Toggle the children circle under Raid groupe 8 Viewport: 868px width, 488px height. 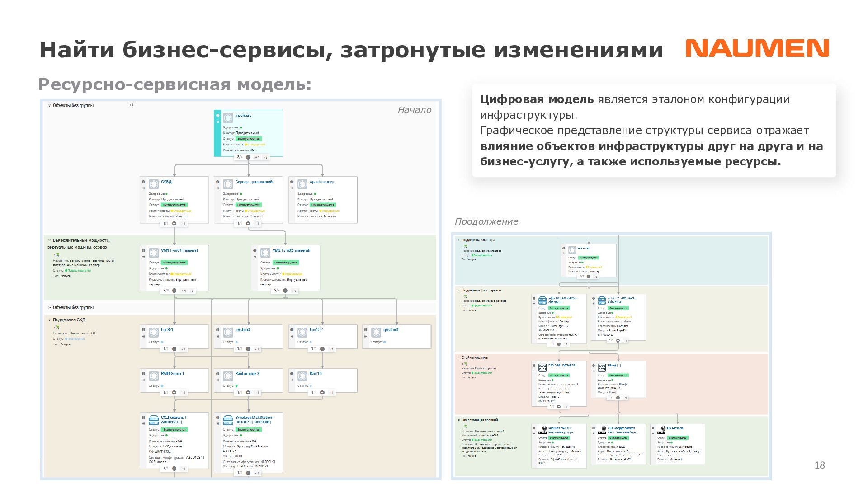point(248,392)
